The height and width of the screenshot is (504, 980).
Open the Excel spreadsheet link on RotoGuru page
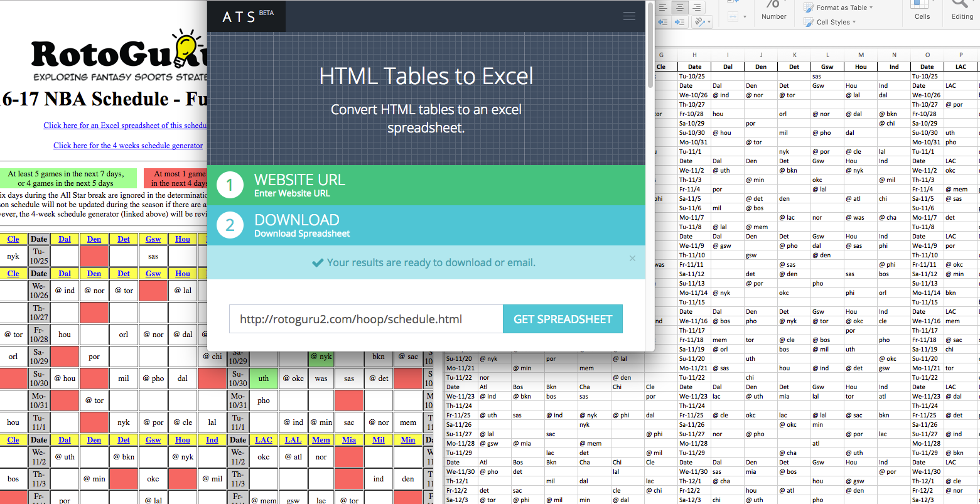(x=126, y=125)
